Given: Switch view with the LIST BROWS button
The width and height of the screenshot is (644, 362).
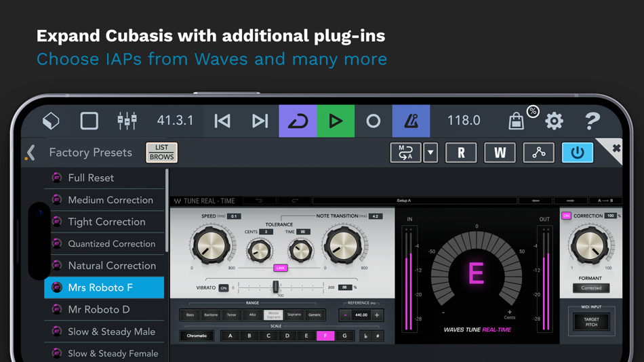Looking at the screenshot, I should coord(161,153).
